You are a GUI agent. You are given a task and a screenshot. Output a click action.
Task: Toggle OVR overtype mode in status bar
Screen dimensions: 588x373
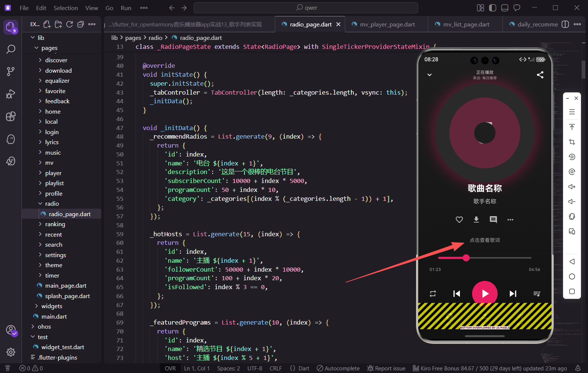coord(170,368)
